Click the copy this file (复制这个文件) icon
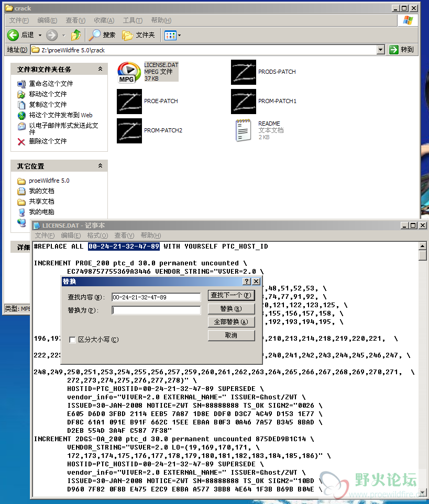Image resolution: width=429 pixels, height=504 pixels. point(21,105)
